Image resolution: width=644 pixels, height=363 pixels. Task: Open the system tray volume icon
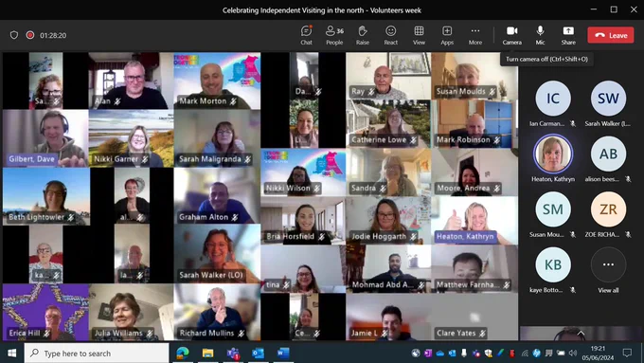point(573,353)
